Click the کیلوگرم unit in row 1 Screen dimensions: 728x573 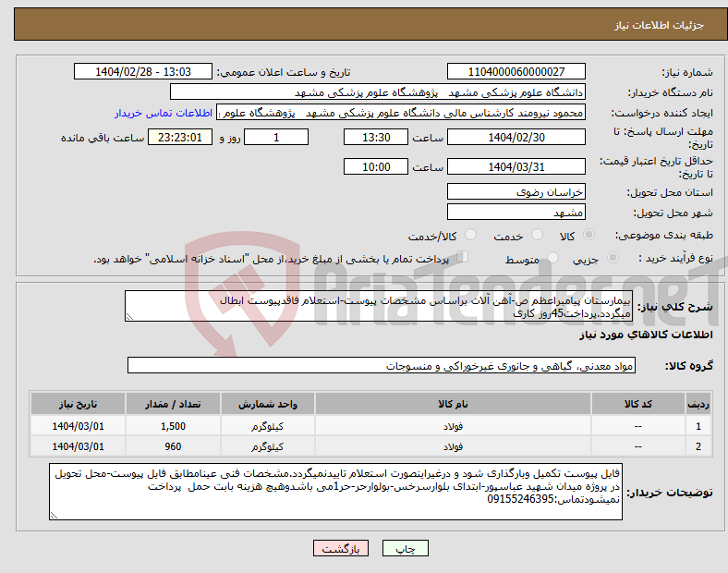[268, 426]
